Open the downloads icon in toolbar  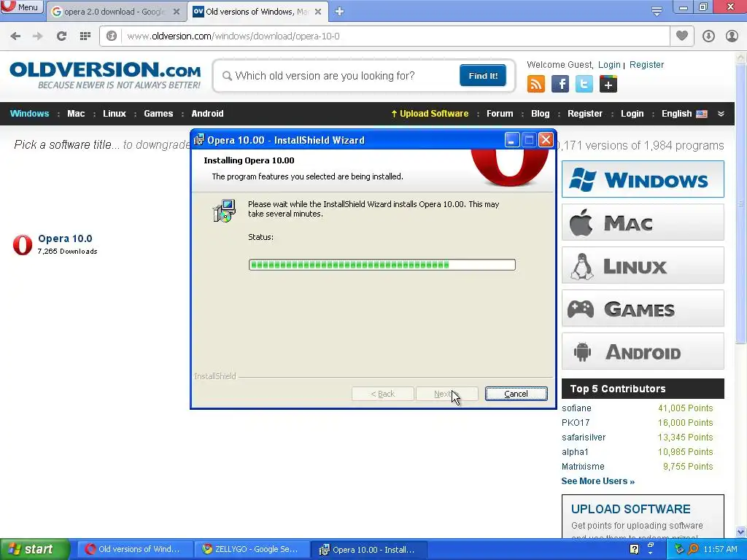pyautogui.click(x=708, y=36)
